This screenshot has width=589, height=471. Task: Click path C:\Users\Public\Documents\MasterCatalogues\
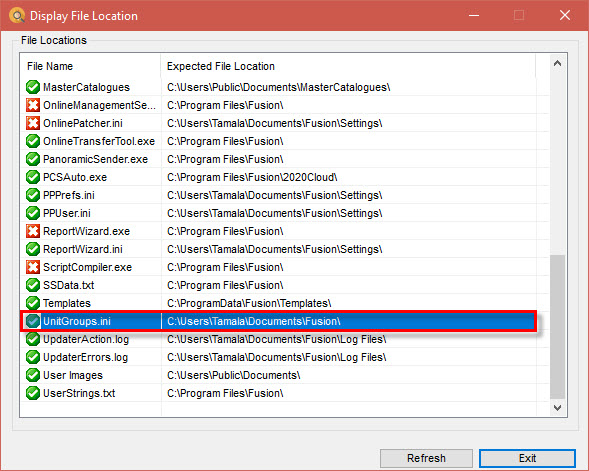[x=279, y=87]
